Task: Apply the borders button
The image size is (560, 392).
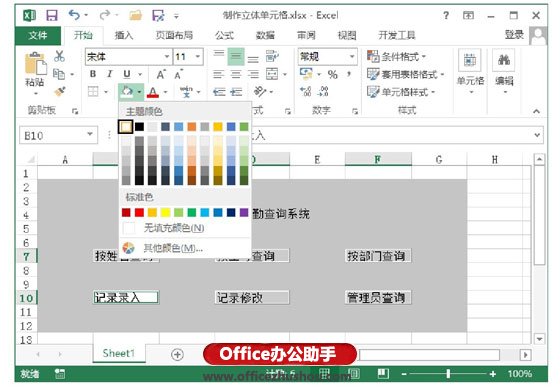Action: (x=93, y=92)
